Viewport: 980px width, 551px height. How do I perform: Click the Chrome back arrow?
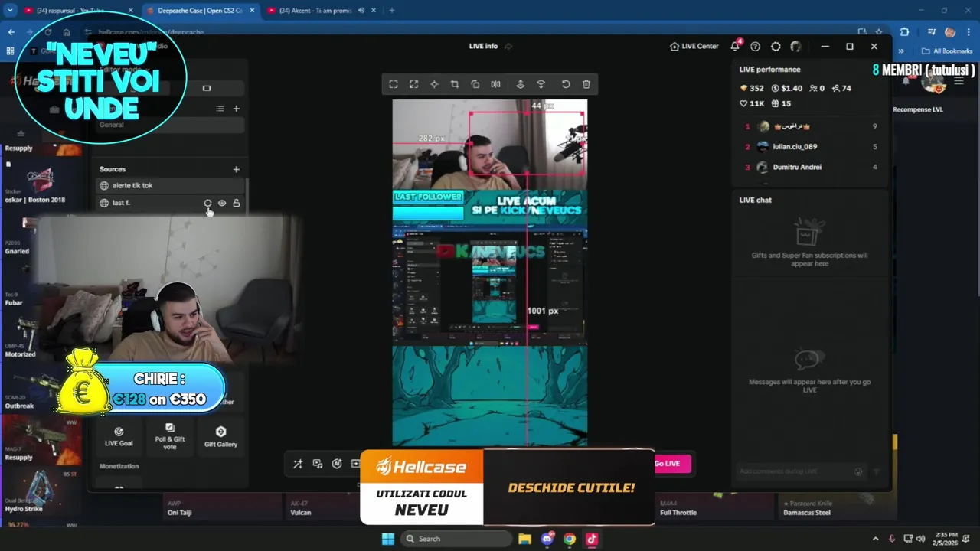pyautogui.click(x=11, y=32)
